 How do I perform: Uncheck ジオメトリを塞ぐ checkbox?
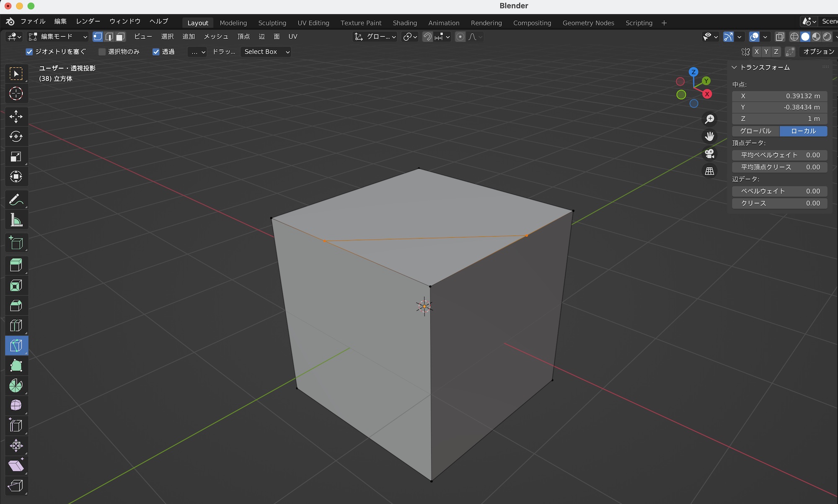(29, 52)
